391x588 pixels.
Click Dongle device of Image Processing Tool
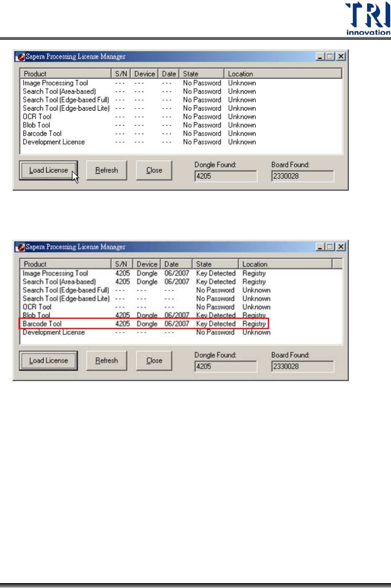[147, 273]
